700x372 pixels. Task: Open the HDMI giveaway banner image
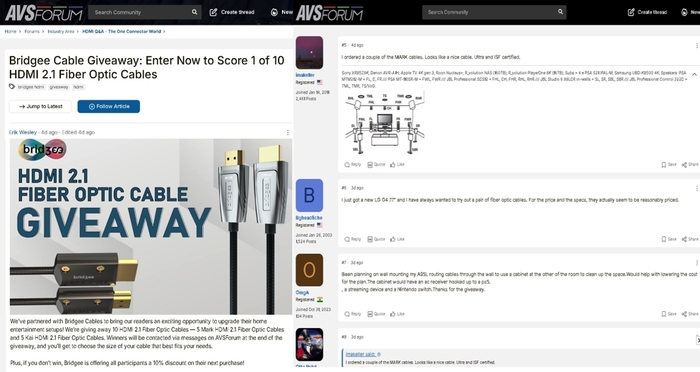151,226
